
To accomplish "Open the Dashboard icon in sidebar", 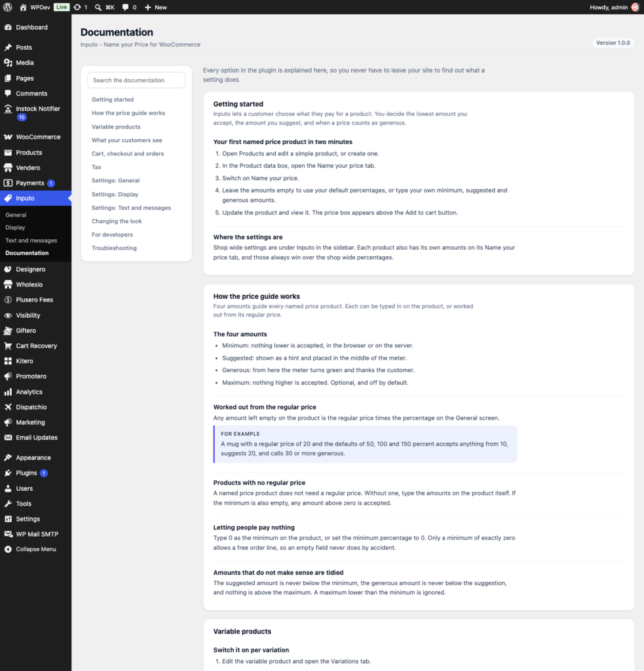I will coord(8,28).
